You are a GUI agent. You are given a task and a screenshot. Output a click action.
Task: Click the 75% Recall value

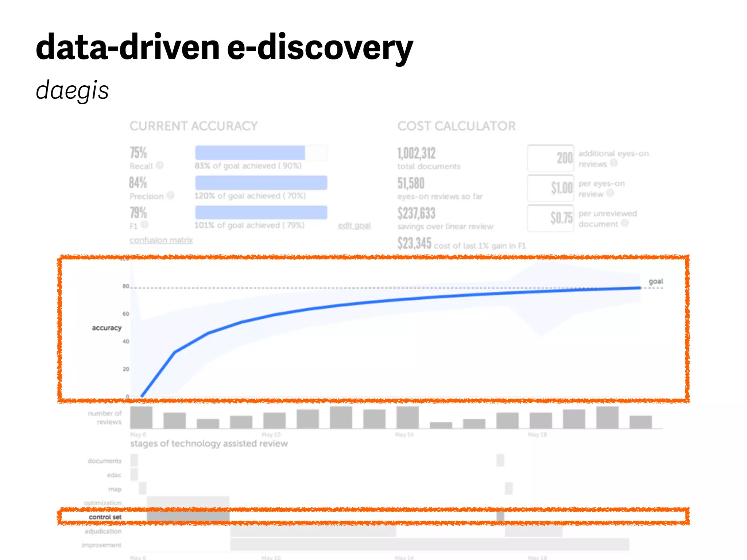(x=138, y=153)
